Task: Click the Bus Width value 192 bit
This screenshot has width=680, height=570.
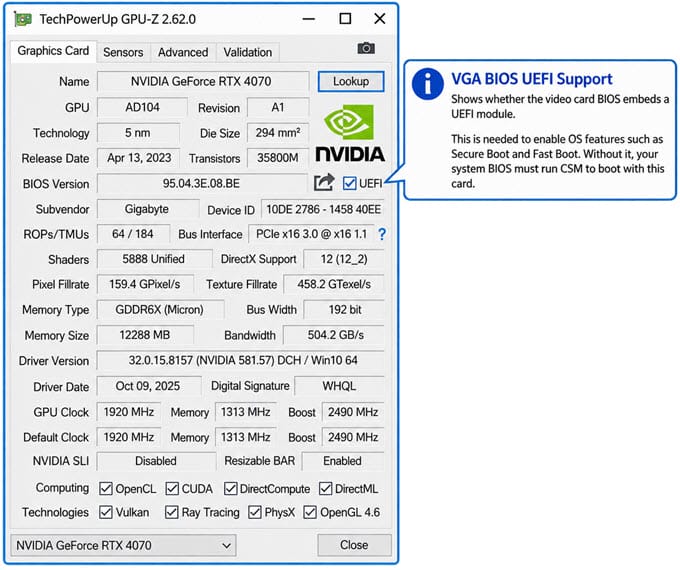Action: (344, 310)
